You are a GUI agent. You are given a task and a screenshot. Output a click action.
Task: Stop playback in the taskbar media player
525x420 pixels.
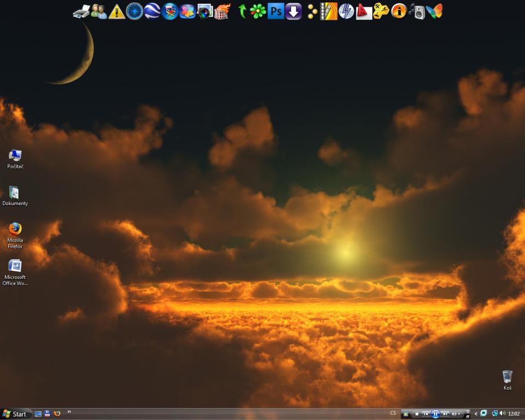pos(417,414)
